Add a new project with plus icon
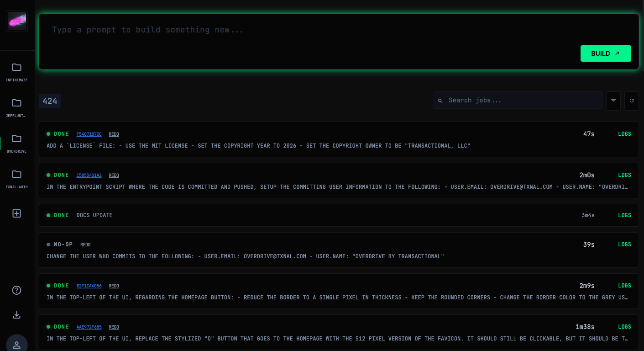This screenshot has width=644, height=351. (17, 213)
